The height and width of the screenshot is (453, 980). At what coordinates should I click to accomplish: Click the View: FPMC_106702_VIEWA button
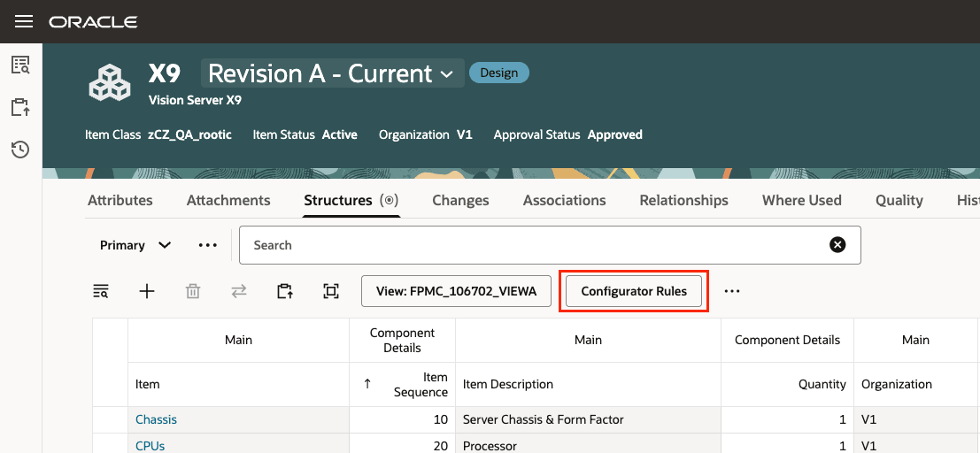[456, 291]
